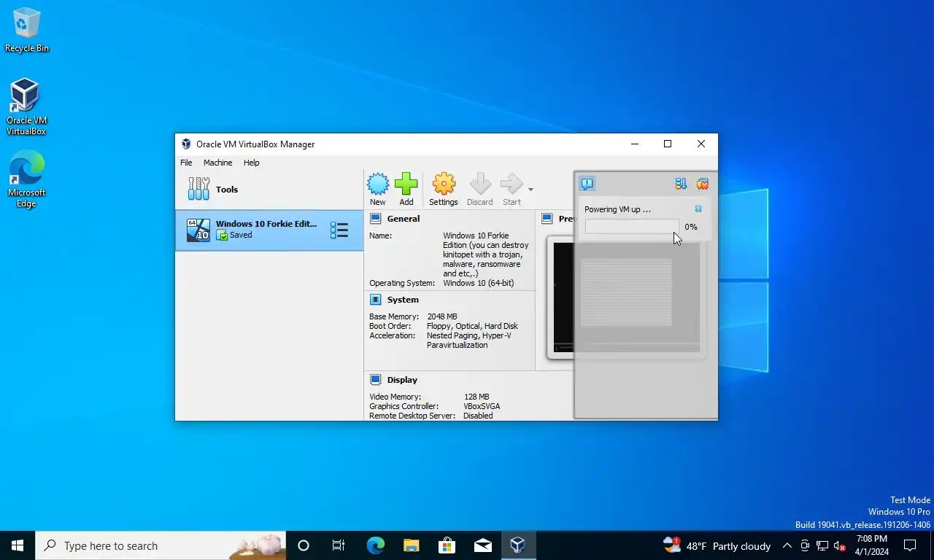
Task: Click the Display section screen icon
Action: tap(375, 380)
